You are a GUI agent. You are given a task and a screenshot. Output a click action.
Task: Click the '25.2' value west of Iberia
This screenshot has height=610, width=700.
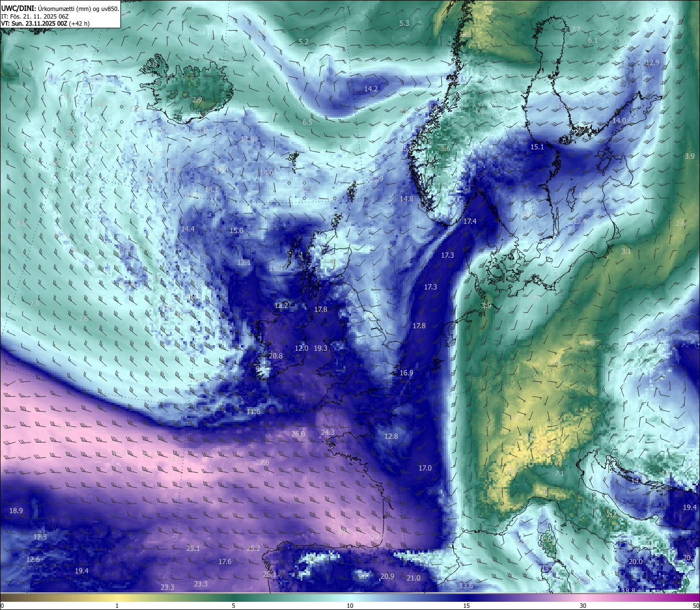[x=253, y=549]
